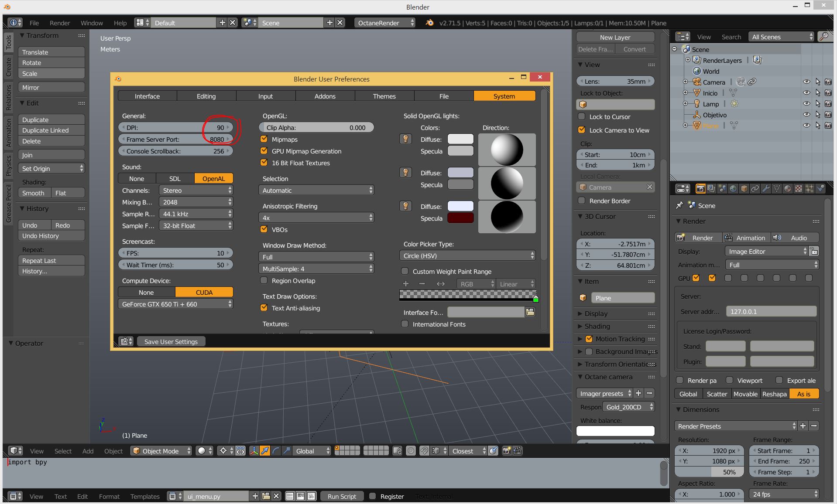Click the first OpenGL light bulb icon
This screenshot has height=504, width=837.
coord(405,139)
